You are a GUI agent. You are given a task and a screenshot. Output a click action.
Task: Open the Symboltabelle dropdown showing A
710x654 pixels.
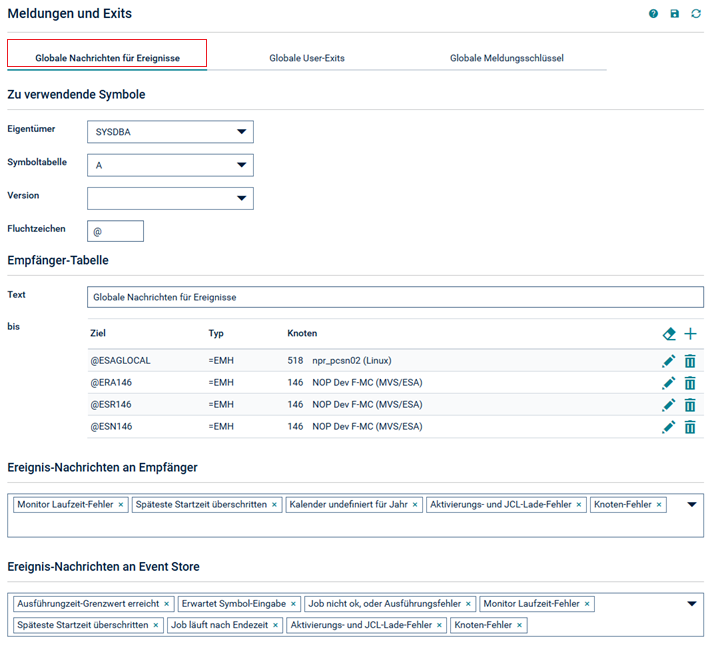point(170,165)
